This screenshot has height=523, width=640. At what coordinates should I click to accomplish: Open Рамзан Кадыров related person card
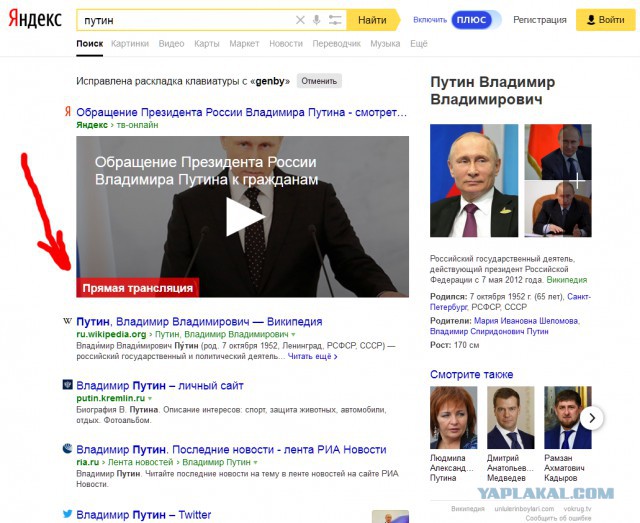[x=568, y=434]
